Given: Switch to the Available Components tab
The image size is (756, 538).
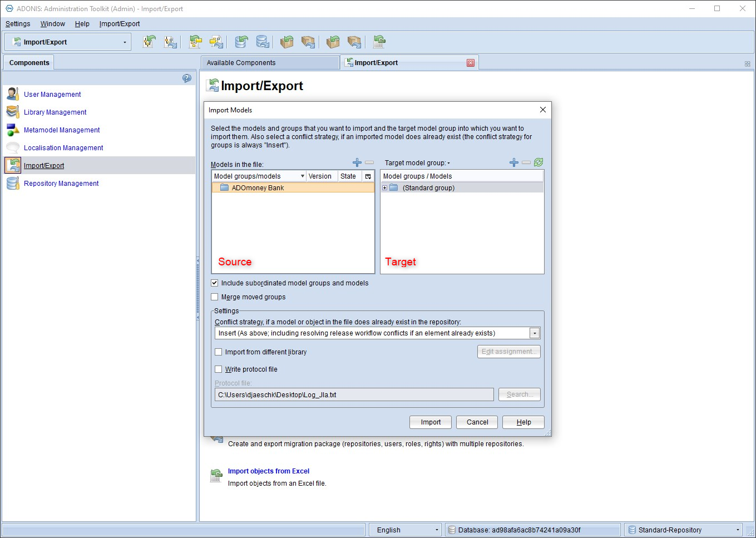Looking at the screenshot, I should 270,63.
